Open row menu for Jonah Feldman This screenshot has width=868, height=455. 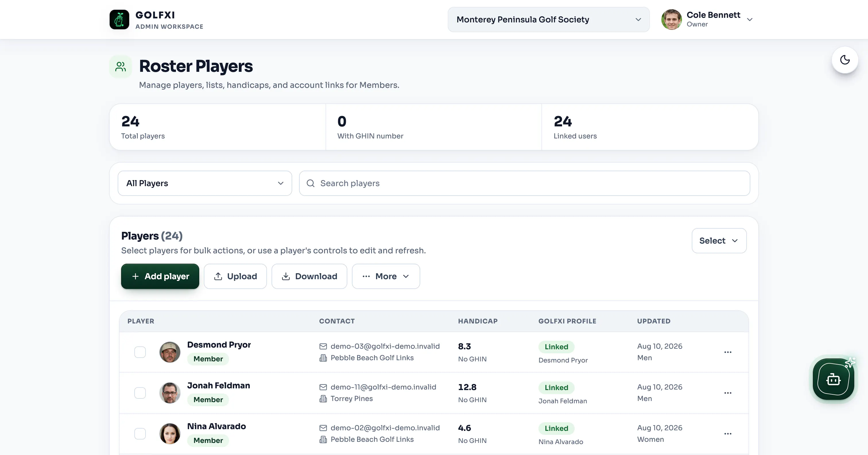coord(728,393)
